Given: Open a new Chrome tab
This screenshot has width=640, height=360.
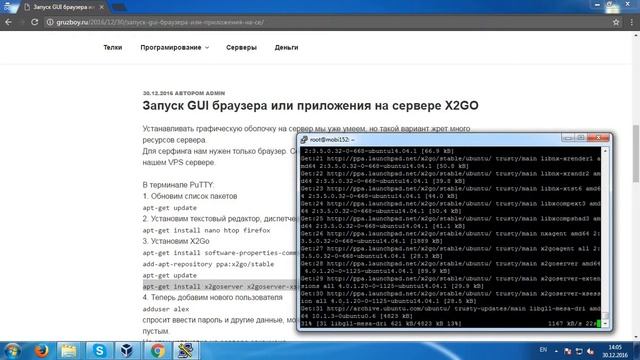Looking at the screenshot, I should click(119, 7).
